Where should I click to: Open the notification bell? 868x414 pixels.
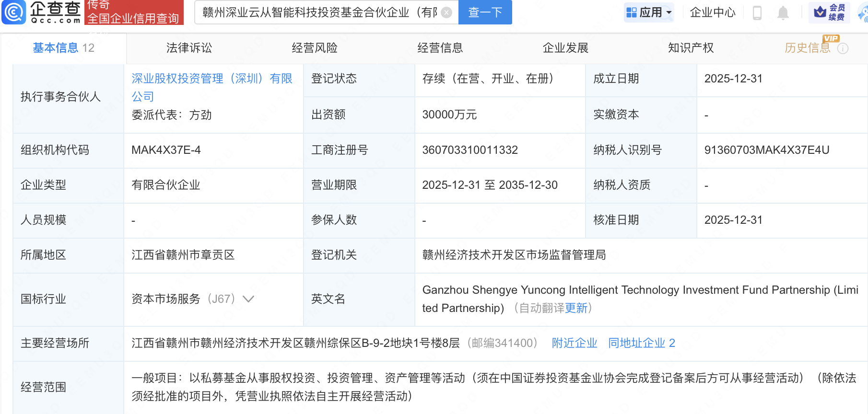[x=783, y=12]
